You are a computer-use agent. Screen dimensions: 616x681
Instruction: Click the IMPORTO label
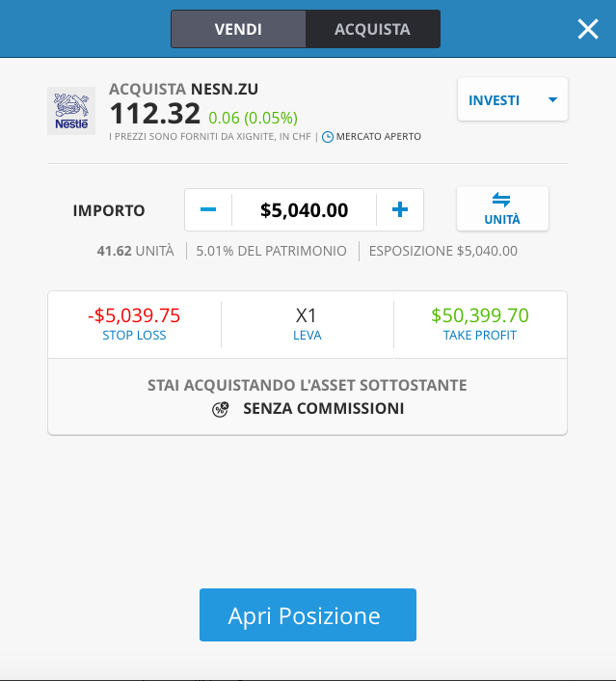(x=109, y=210)
